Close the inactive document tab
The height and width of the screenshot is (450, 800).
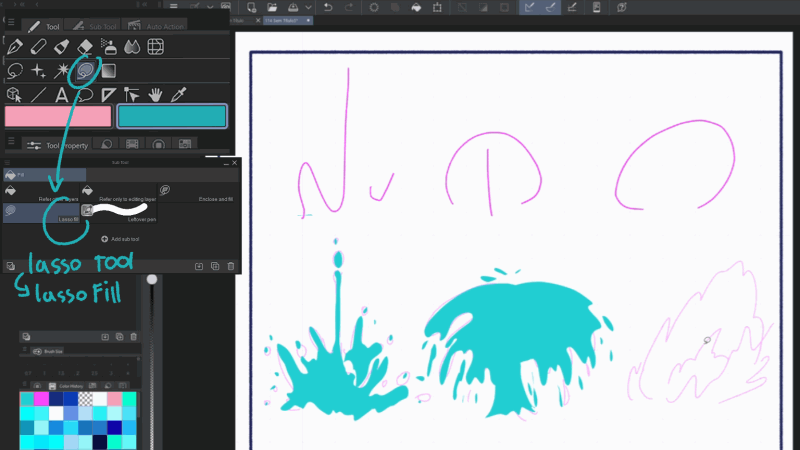click(258, 20)
